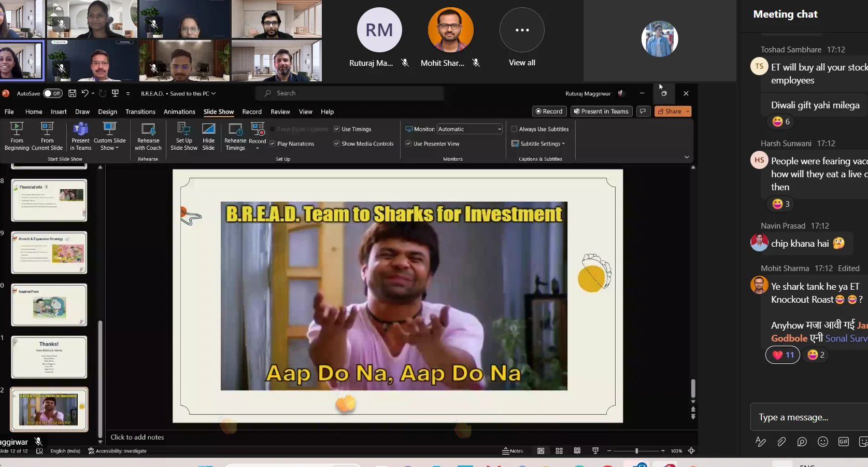Insert a GIF in chat

[x=844, y=442]
